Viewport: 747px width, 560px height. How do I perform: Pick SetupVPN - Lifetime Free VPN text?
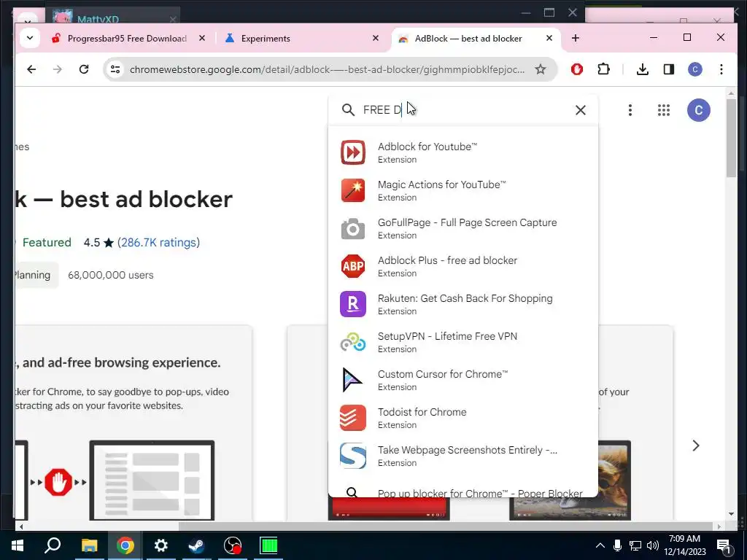click(x=447, y=336)
